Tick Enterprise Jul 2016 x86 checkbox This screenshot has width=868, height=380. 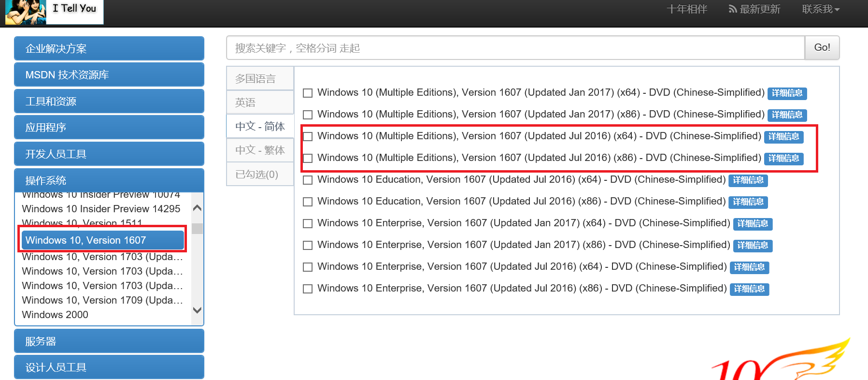pyautogui.click(x=308, y=289)
